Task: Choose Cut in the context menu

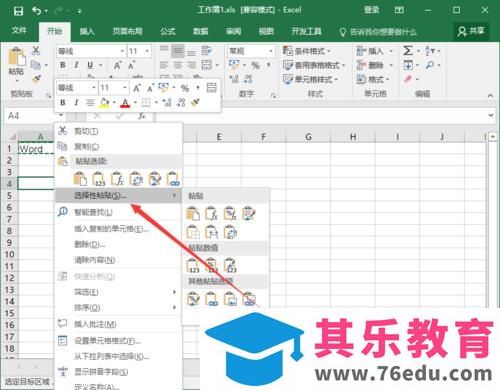Action: pyautogui.click(x=118, y=131)
